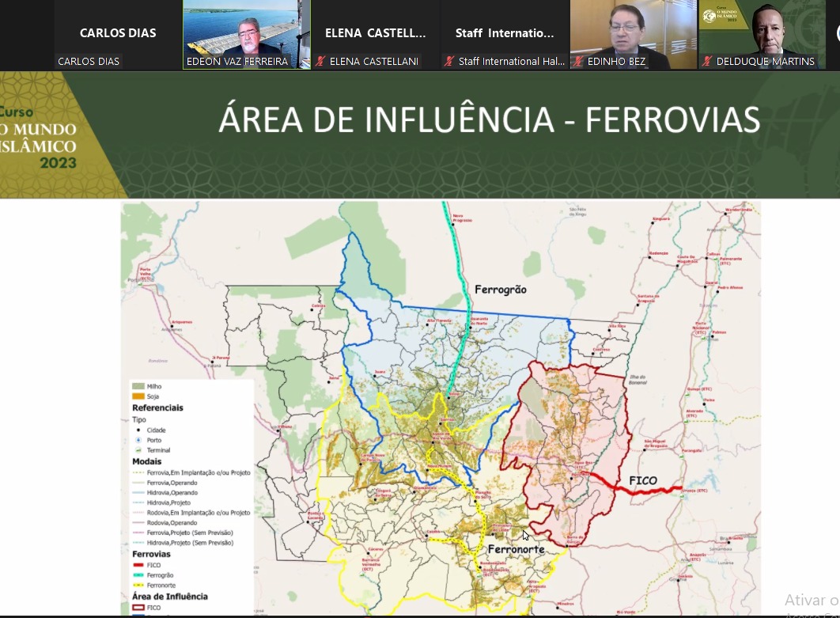Screen dimensions: 840x618
Task: Click the orange Soja legend swatch
Action: (x=138, y=396)
